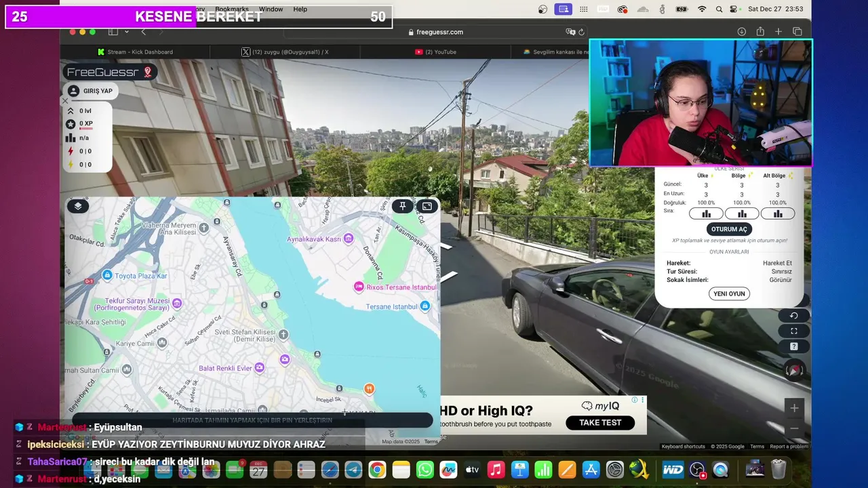The image size is (868, 488).
Task: Open the Report a problem link
Action: coord(789,447)
